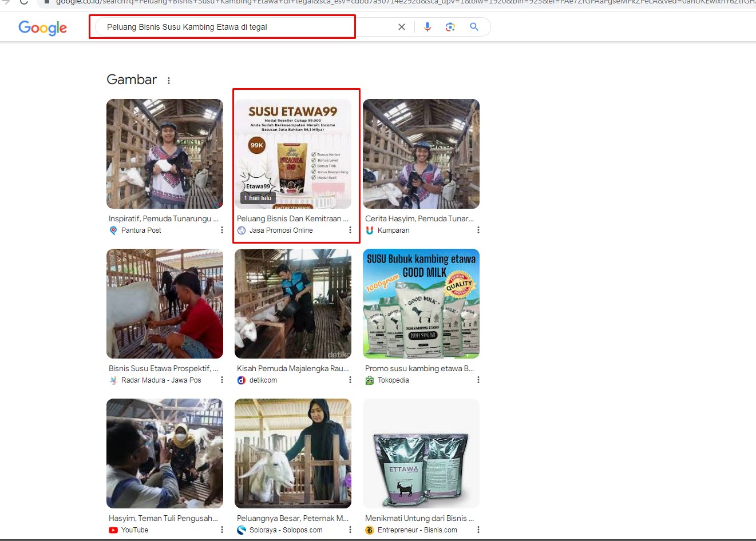The height and width of the screenshot is (541, 756).
Task: Click the blue magnifier search button
Action: click(474, 27)
